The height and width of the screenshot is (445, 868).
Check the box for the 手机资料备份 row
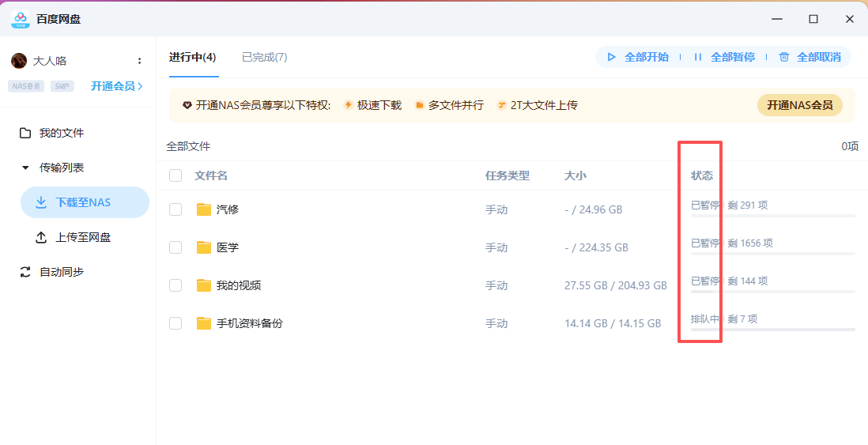click(175, 323)
